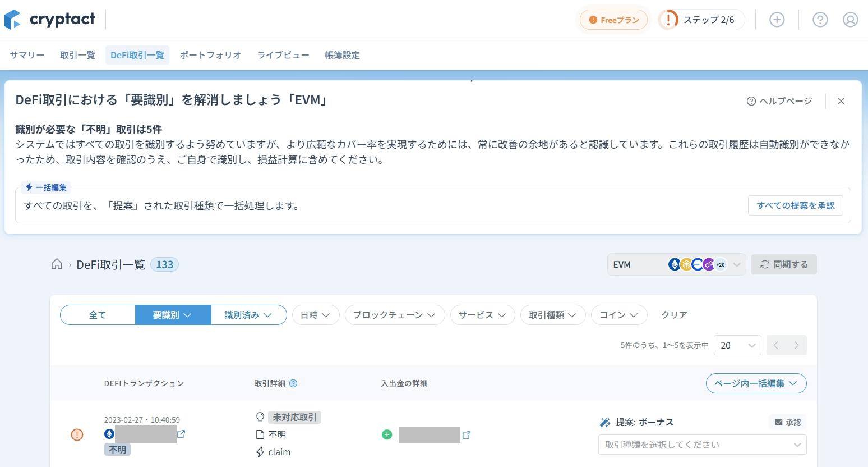This screenshot has width=868, height=467.
Task: Click the magic wand 提案 icon
Action: point(604,422)
